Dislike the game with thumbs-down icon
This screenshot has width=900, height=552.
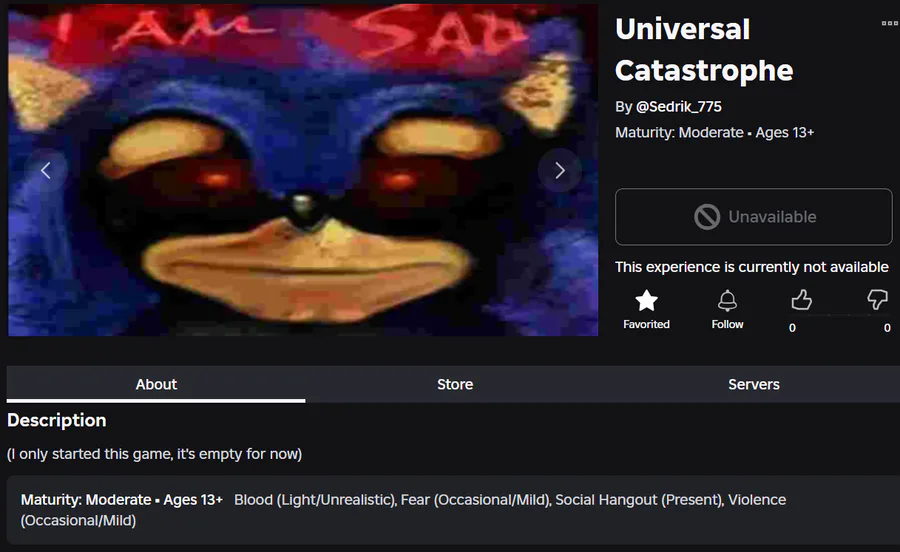[x=877, y=300]
